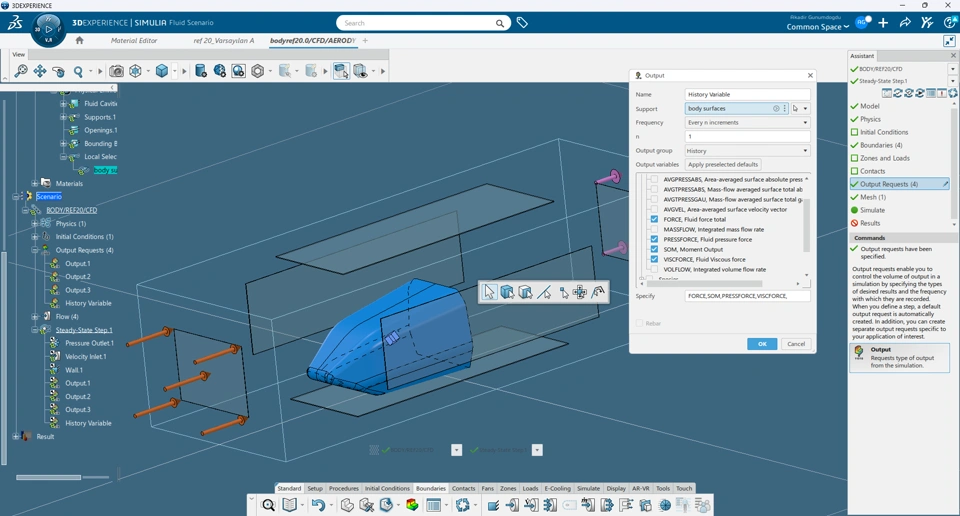Expand Initial Conditions (1) tree node
960x516 pixels.
coord(35,236)
